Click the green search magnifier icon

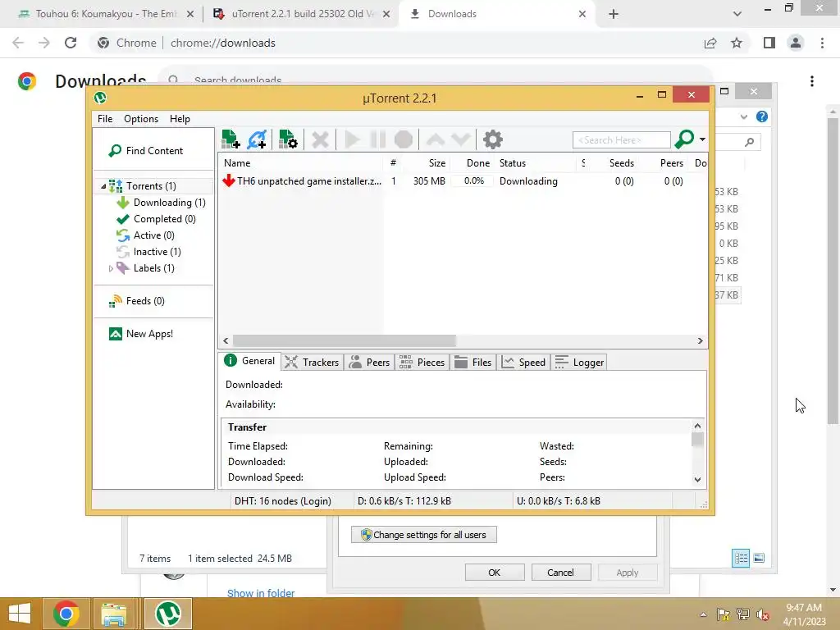click(685, 139)
